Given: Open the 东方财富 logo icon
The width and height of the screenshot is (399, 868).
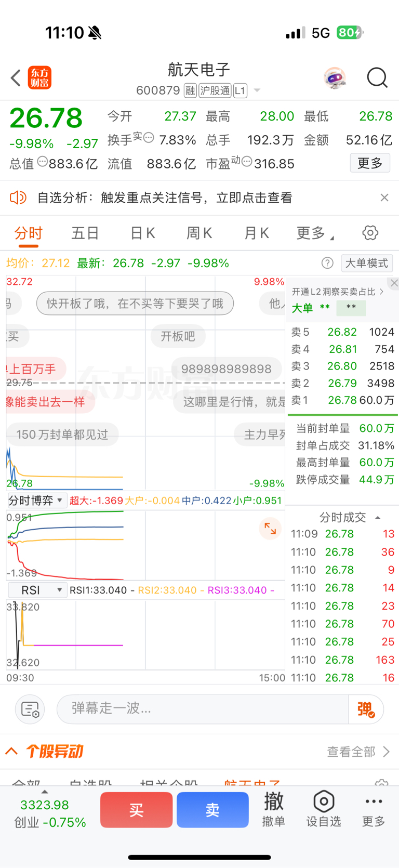Looking at the screenshot, I should (x=39, y=78).
